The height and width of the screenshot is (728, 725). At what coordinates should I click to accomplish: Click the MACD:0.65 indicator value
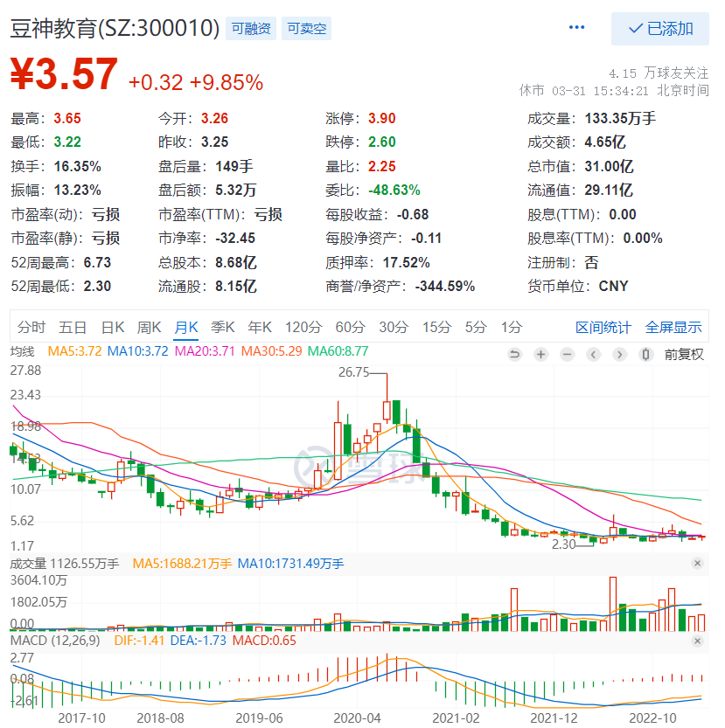(x=264, y=641)
